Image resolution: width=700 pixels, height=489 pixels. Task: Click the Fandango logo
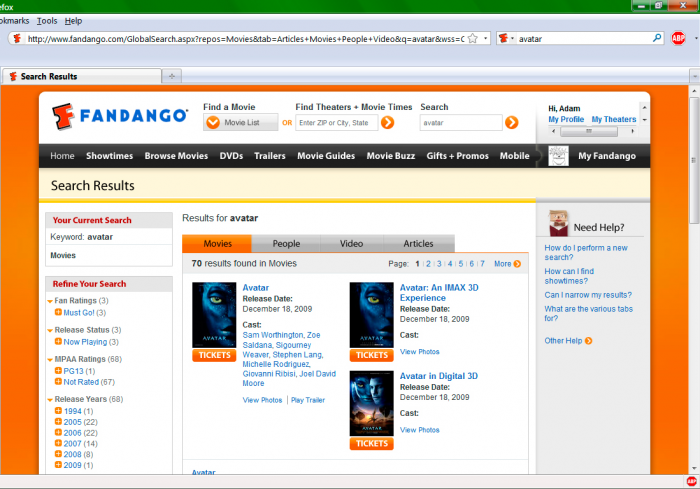120,116
